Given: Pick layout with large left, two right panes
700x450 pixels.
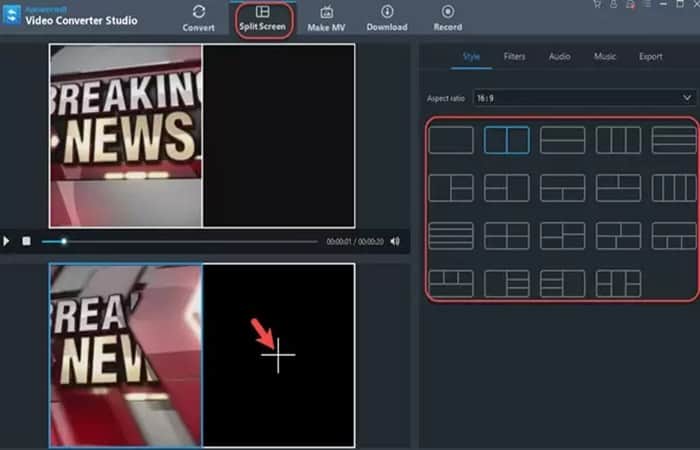Looking at the screenshot, I should [451, 188].
